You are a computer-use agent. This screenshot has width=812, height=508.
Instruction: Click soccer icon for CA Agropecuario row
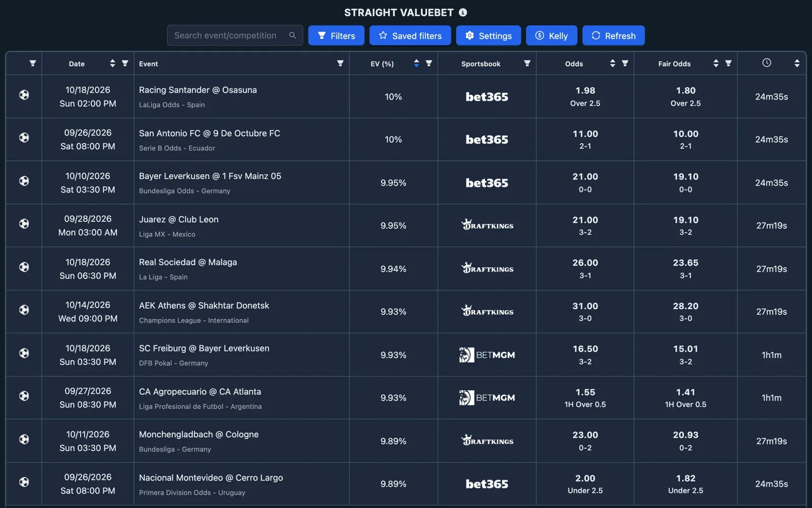tap(24, 396)
